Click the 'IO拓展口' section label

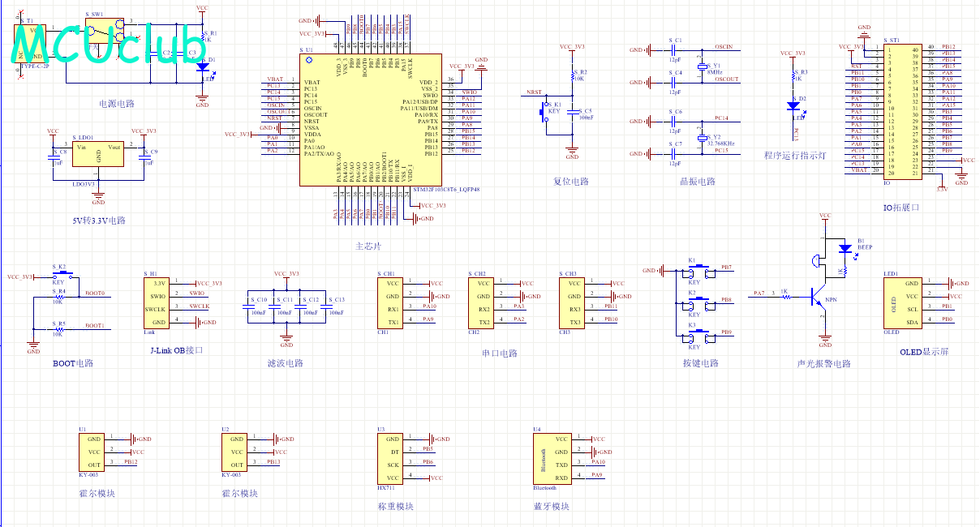point(902,208)
